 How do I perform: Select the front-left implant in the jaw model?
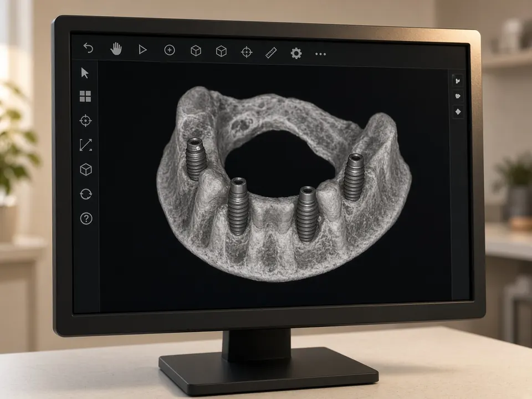pyautogui.click(x=238, y=206)
